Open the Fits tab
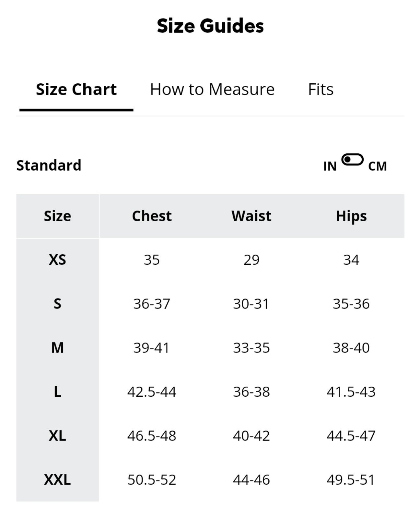The image size is (420, 519). [x=321, y=89]
